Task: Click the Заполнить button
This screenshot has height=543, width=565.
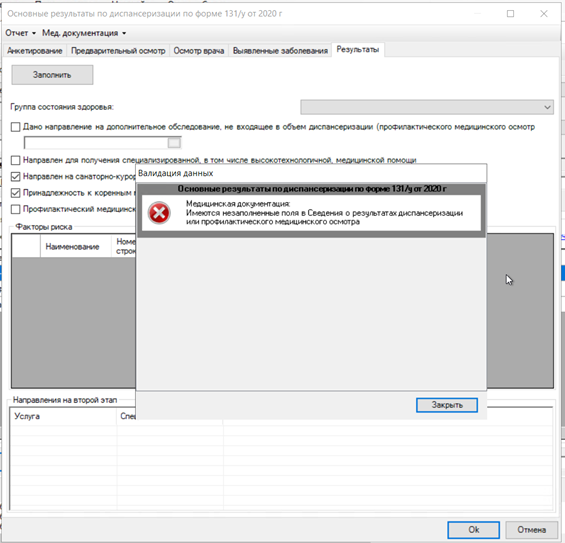Action: pos(52,75)
